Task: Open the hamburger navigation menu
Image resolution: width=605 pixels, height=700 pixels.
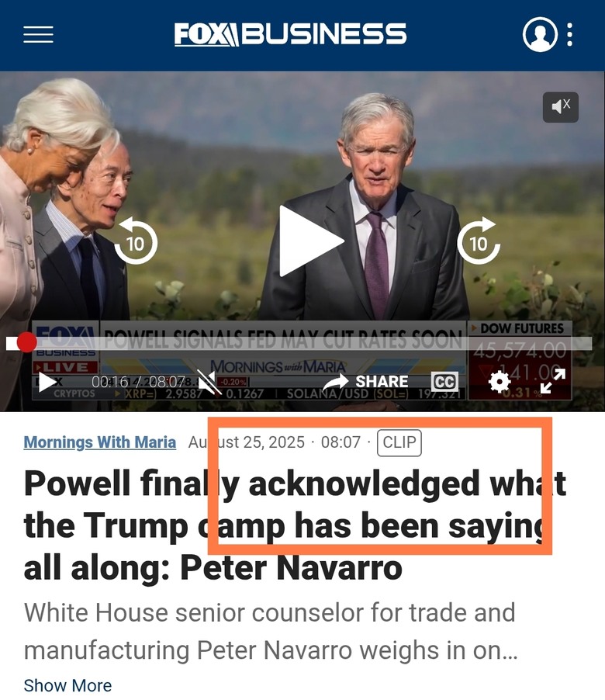Action: pos(38,35)
